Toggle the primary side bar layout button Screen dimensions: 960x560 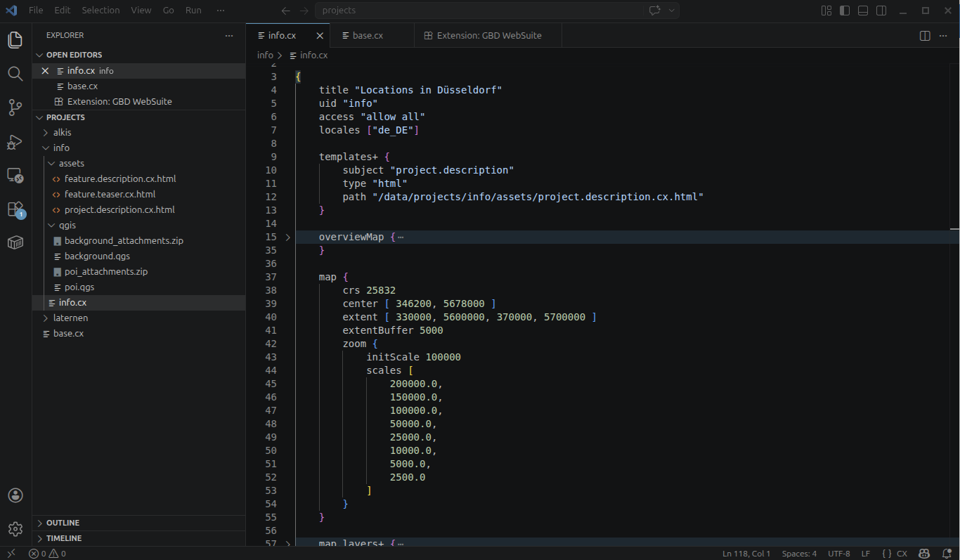coord(845,11)
